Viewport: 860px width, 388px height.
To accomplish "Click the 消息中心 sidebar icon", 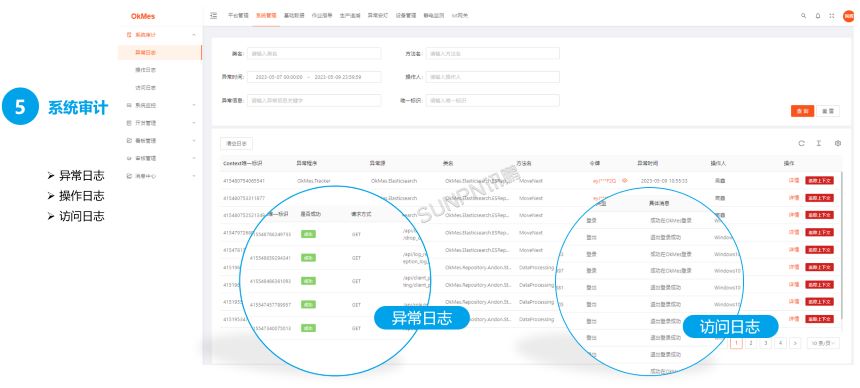I will (129, 176).
